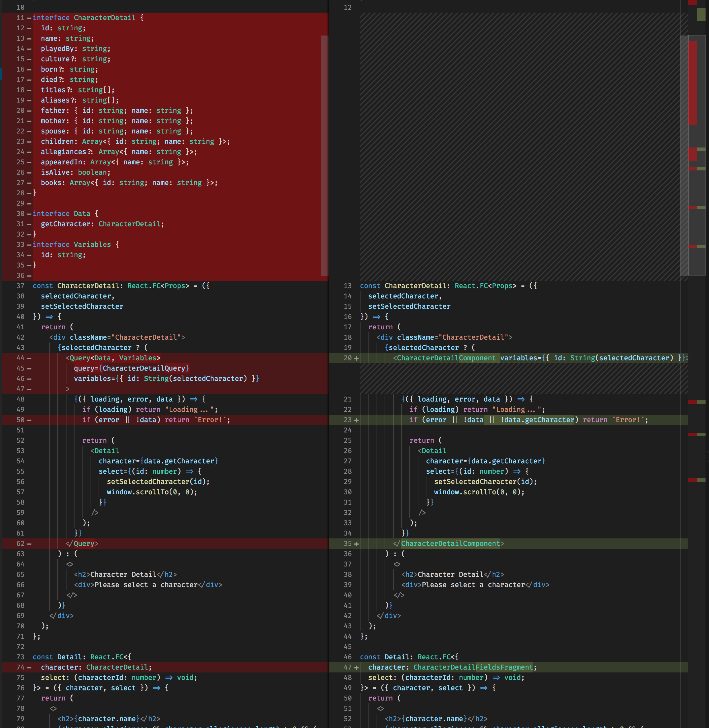Viewport: 709px width, 728px height.
Task: Click the plus gutter icon on modified line 35
Action: [356, 544]
